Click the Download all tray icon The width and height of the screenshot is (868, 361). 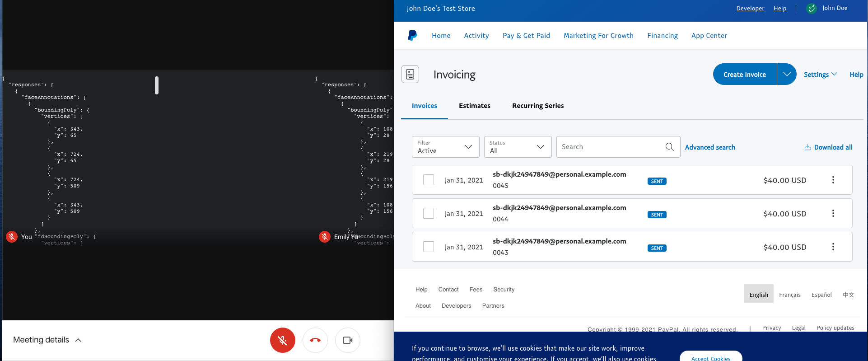point(807,147)
